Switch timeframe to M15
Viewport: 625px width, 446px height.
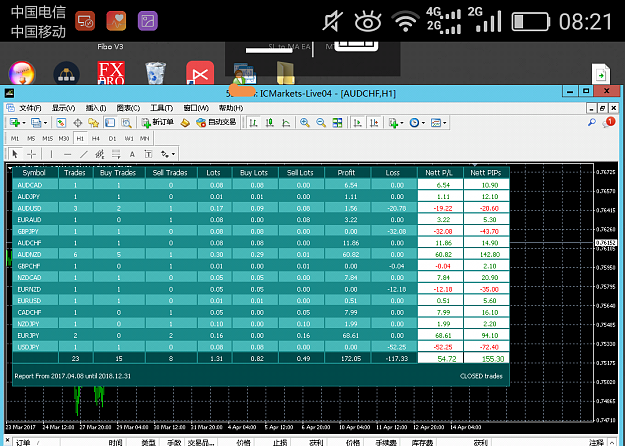tap(47, 138)
